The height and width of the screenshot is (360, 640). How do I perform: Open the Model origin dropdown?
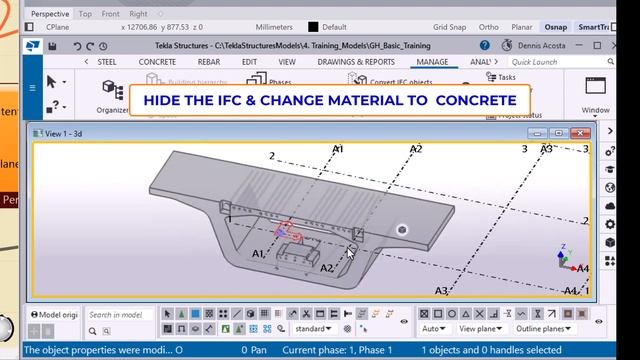point(54,315)
